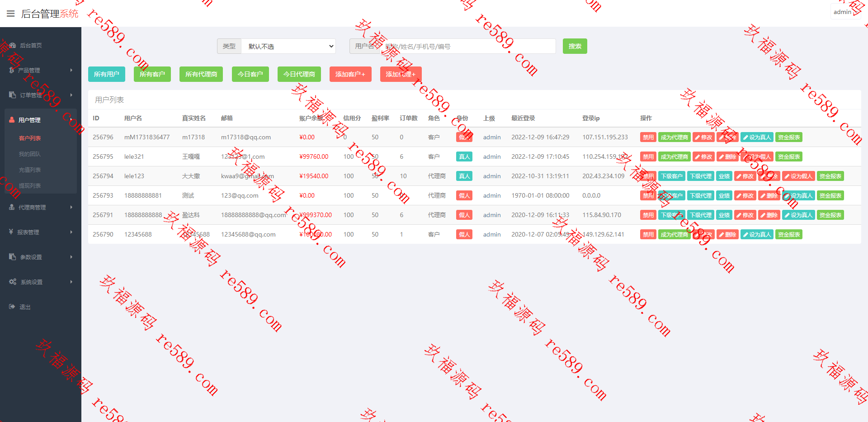Click the pencil 修改 button for user lele123
Image resolution: width=868 pixels, height=422 pixels.
pyautogui.click(x=745, y=176)
